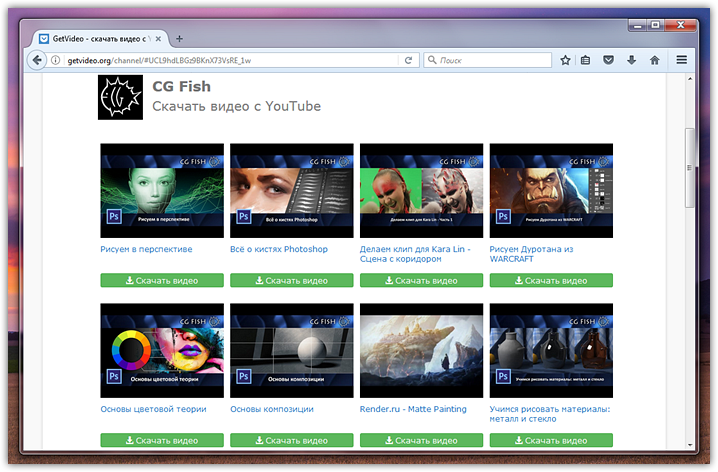Download 'металл и стекло' video button
The height and width of the screenshot is (472, 718).
coord(551,440)
